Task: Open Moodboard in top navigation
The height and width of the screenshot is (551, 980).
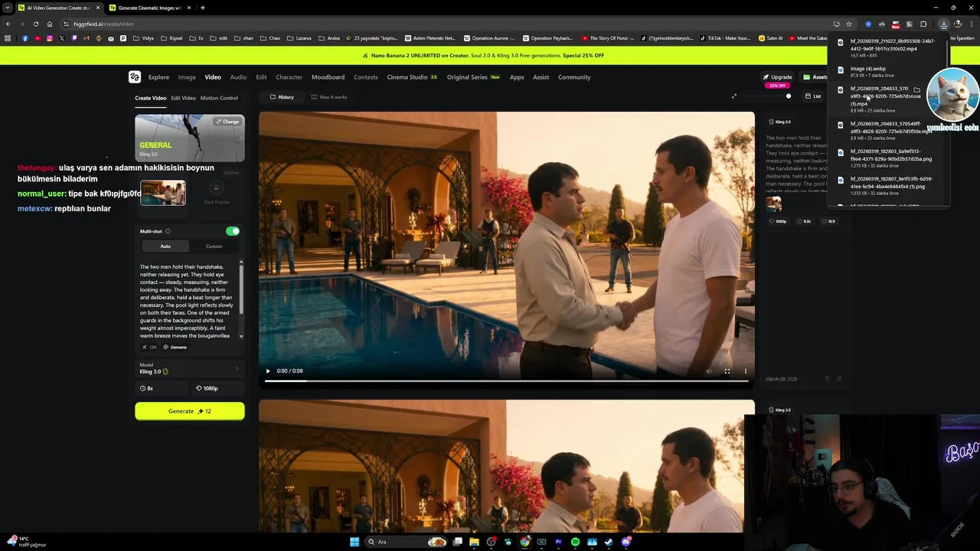Action: tap(328, 77)
